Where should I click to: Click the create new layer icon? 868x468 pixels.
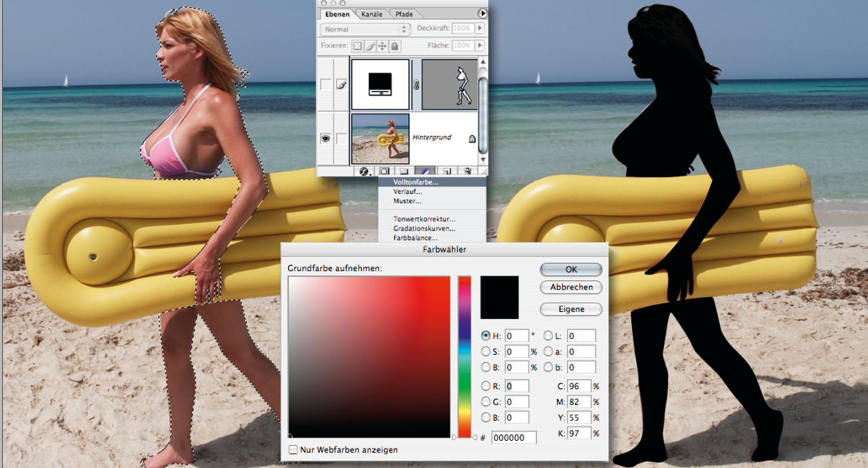pyautogui.click(x=445, y=171)
